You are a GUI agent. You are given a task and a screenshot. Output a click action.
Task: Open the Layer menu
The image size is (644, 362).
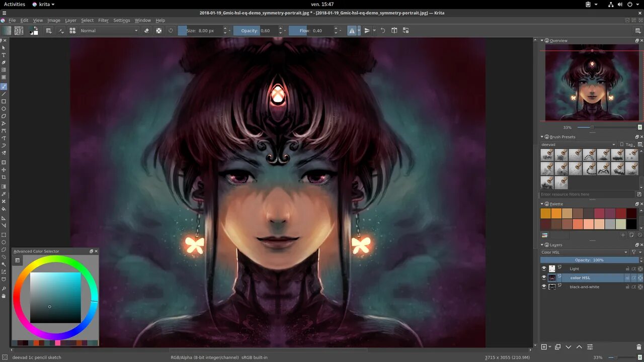point(70,21)
